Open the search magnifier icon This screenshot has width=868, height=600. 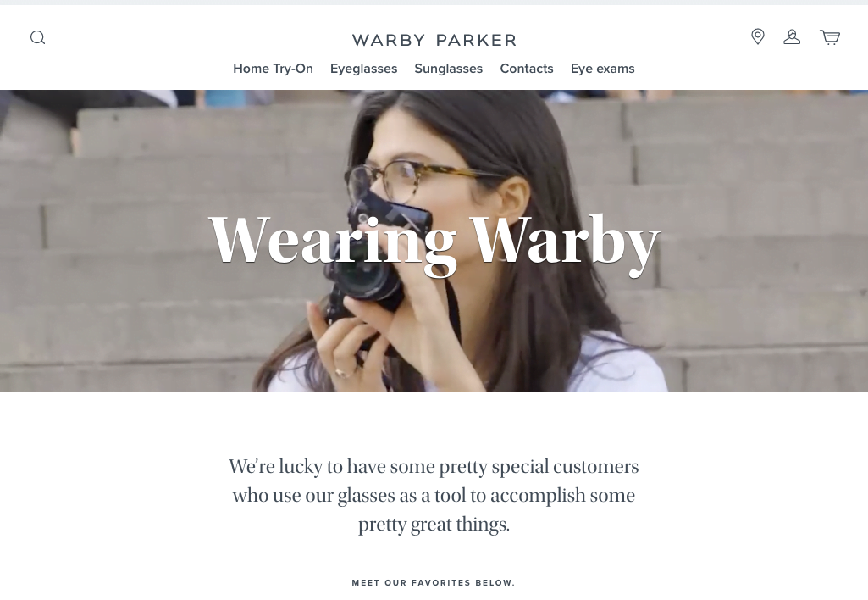37,37
